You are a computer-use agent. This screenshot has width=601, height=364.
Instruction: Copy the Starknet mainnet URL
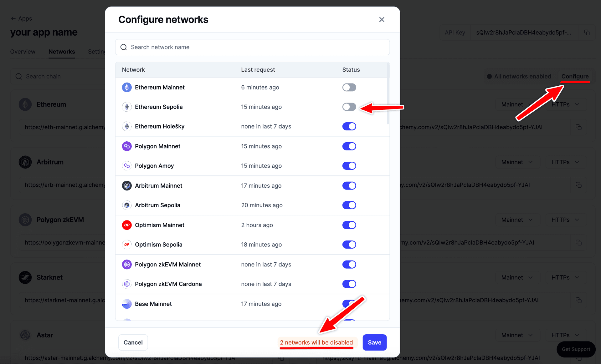(578, 300)
